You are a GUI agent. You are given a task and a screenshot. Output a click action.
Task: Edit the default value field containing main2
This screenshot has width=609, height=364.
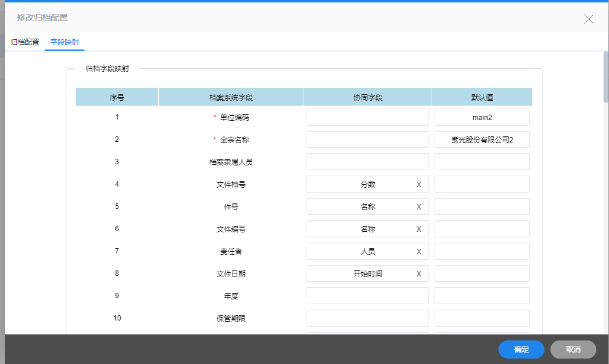(x=482, y=117)
